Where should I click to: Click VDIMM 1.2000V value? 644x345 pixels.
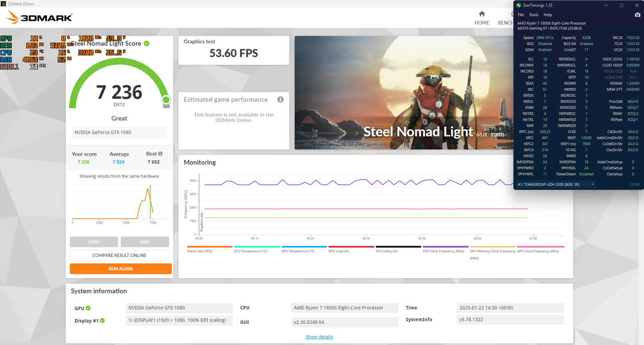tap(632, 83)
